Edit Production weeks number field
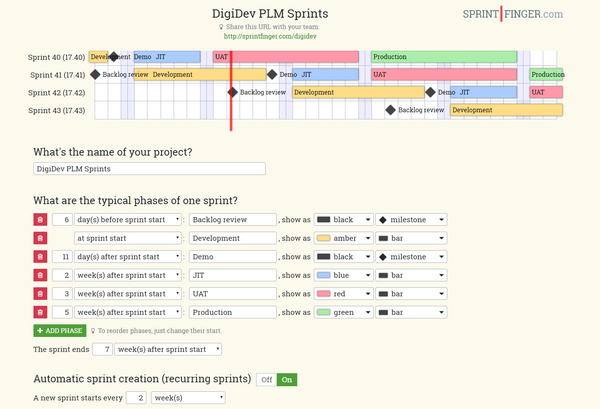The height and width of the screenshot is (409, 600). pos(62,312)
